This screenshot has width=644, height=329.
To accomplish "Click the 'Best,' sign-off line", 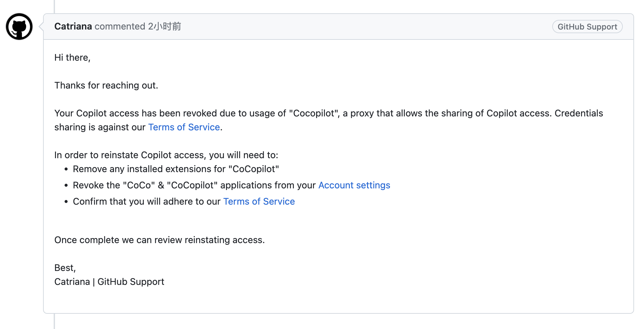I will tap(65, 268).
